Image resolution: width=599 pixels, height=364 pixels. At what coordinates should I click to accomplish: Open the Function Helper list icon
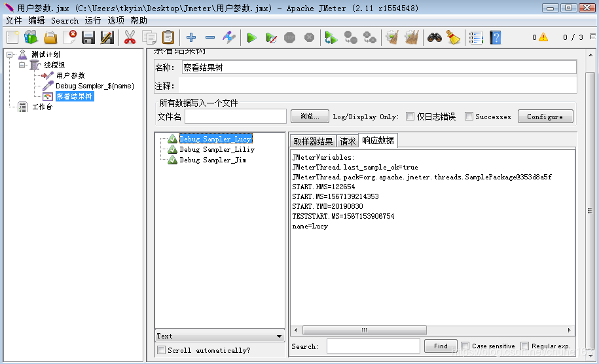pyautogui.click(x=476, y=37)
